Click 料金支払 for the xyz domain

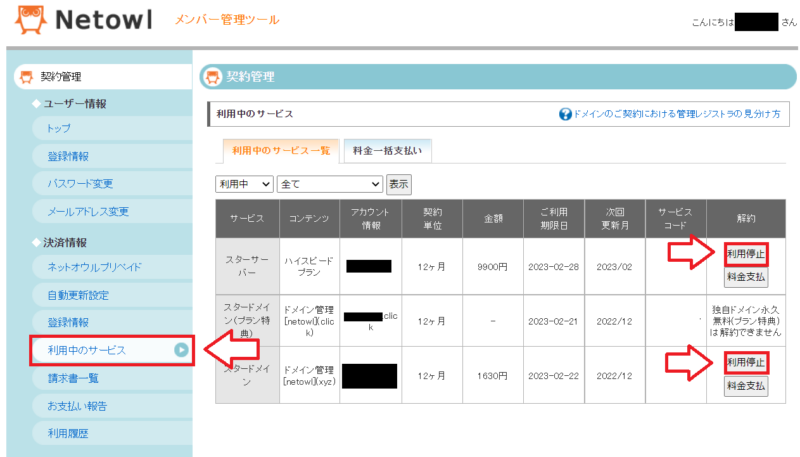(x=746, y=385)
